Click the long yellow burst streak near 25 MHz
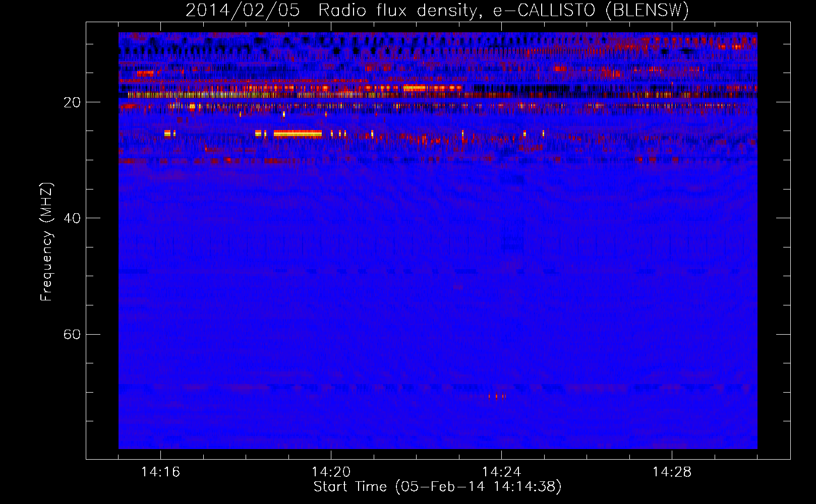 click(298, 134)
